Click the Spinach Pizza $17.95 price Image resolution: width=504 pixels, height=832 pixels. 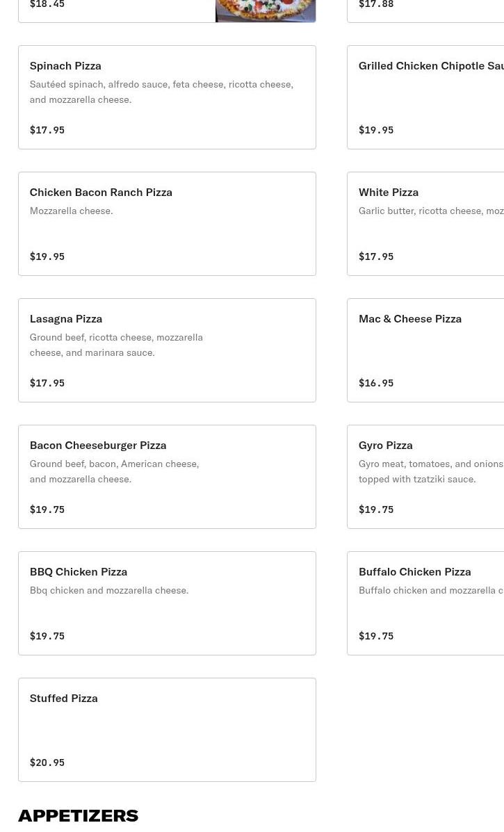pyautogui.click(x=47, y=130)
